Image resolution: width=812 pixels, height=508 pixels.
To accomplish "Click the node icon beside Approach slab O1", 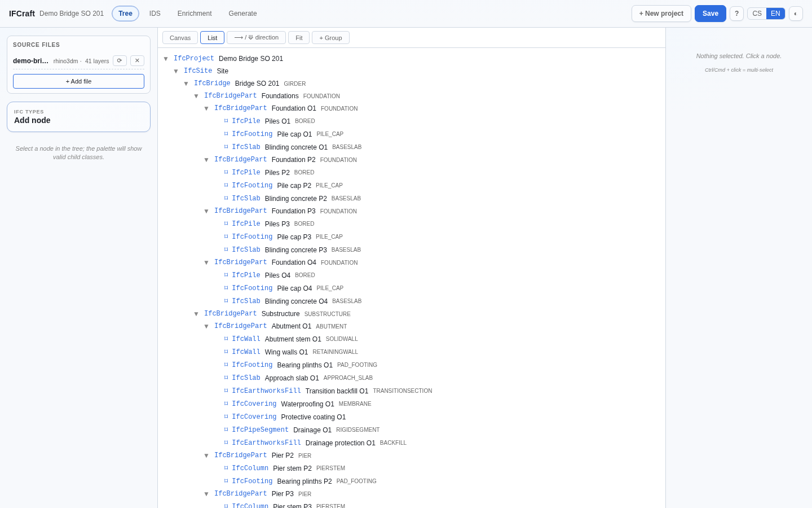I will click(226, 378).
